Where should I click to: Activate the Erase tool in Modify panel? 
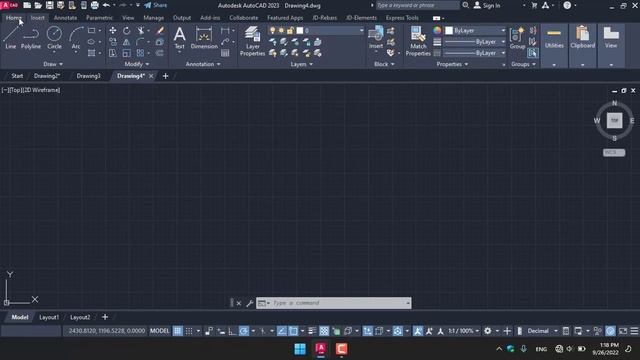[160, 31]
